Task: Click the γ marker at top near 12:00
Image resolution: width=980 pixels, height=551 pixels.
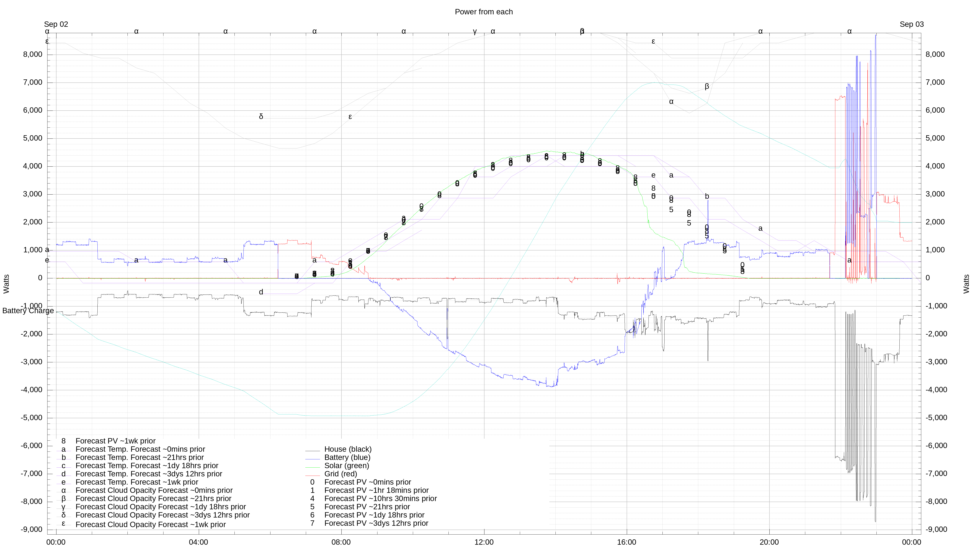Action: (475, 31)
